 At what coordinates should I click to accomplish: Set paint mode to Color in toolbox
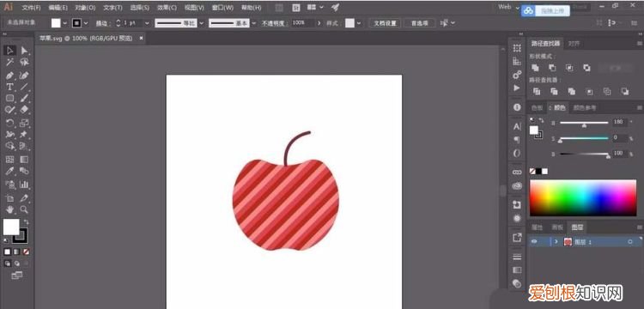tap(7, 251)
